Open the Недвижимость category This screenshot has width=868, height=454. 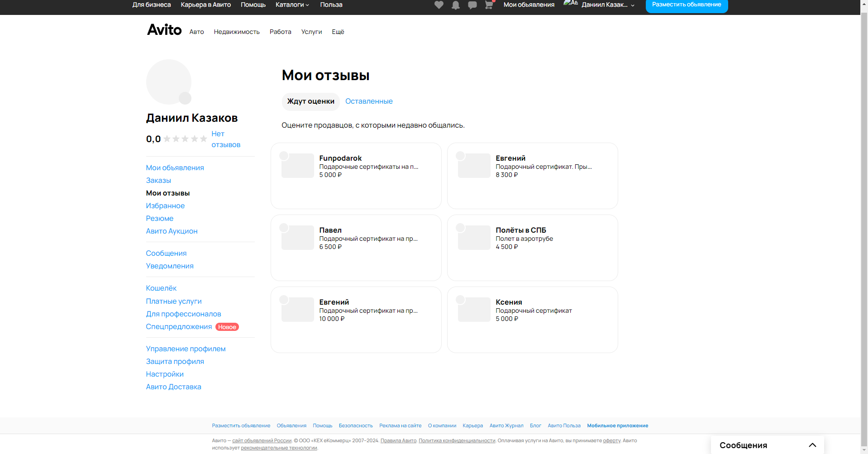(x=237, y=32)
